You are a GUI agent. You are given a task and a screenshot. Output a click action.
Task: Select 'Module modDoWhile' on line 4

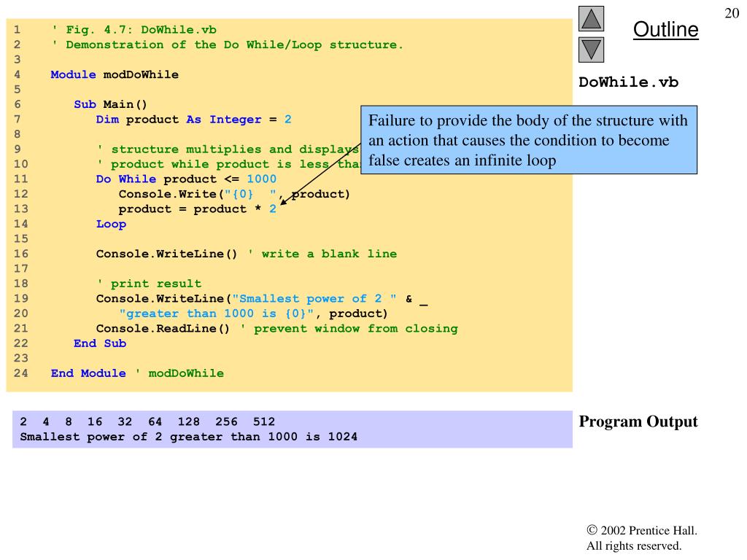click(x=115, y=75)
